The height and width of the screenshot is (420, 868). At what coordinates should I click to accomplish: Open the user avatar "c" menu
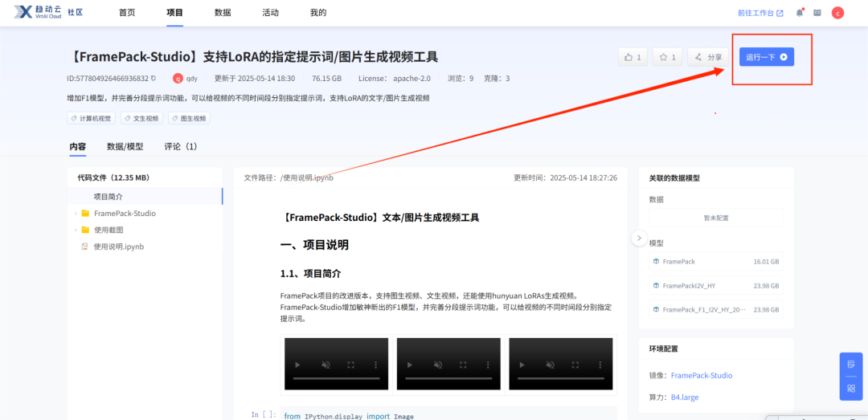click(837, 13)
